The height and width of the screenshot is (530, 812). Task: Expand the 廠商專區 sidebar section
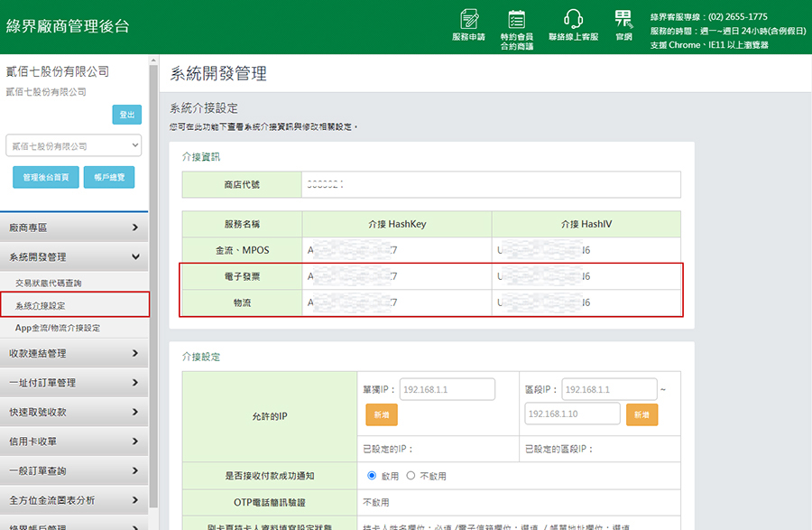[74, 228]
